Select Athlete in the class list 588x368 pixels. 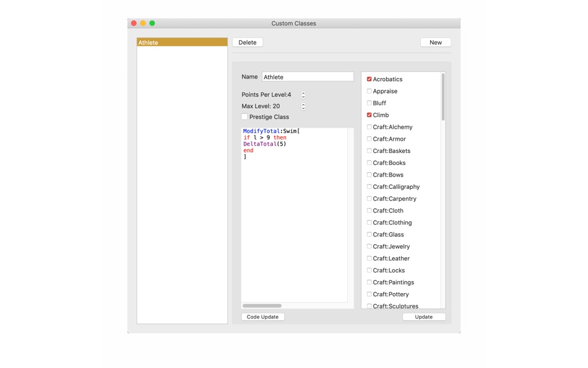(182, 42)
